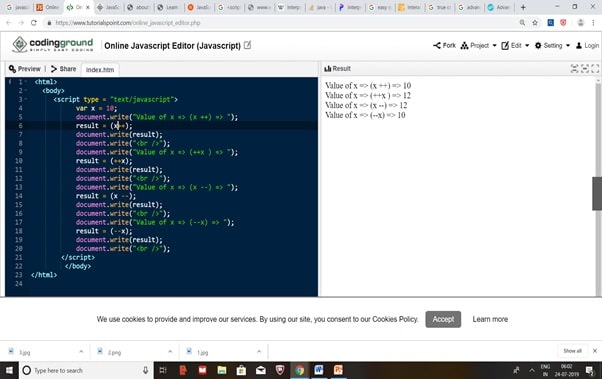
Task: Click the browser forward arrow
Action: (x=21, y=23)
